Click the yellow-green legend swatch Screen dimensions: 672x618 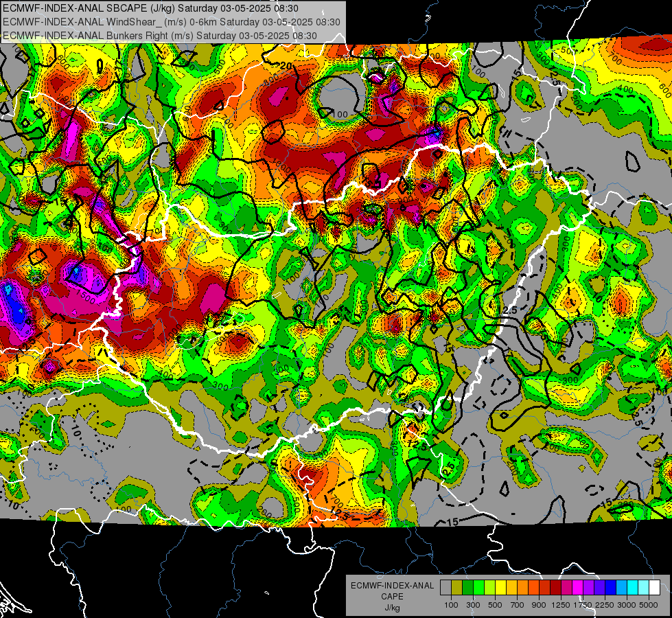coord(490,587)
